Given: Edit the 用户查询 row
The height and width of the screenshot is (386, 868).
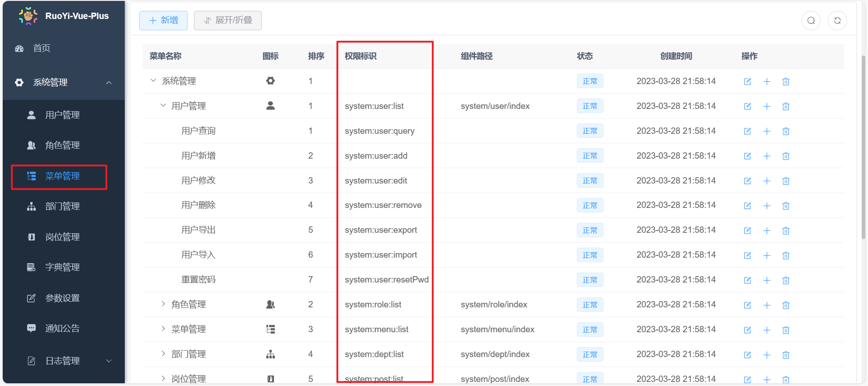Looking at the screenshot, I should (747, 131).
